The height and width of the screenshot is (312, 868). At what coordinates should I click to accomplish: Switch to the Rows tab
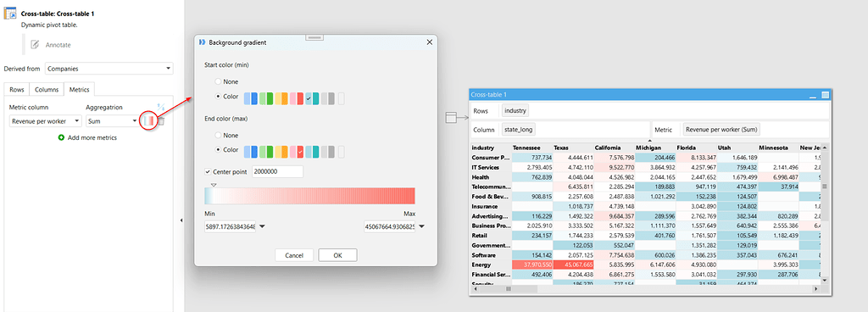click(17, 89)
